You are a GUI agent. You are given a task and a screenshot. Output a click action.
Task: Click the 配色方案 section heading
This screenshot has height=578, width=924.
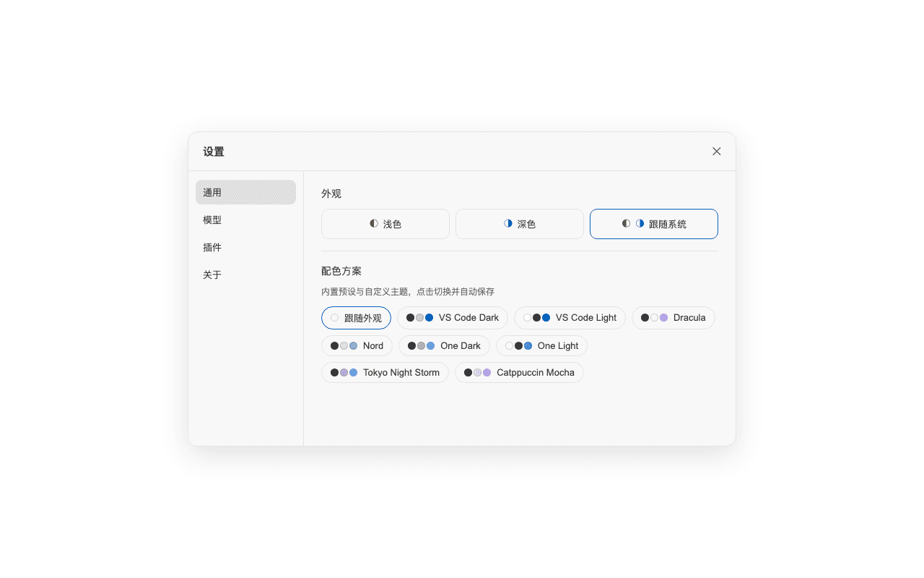click(341, 271)
